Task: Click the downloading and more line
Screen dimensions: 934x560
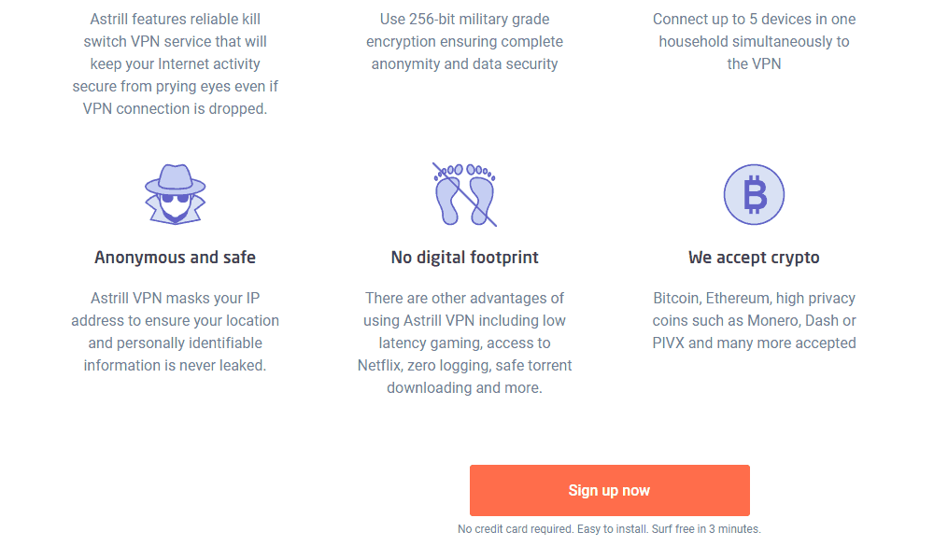Action: 464,388
